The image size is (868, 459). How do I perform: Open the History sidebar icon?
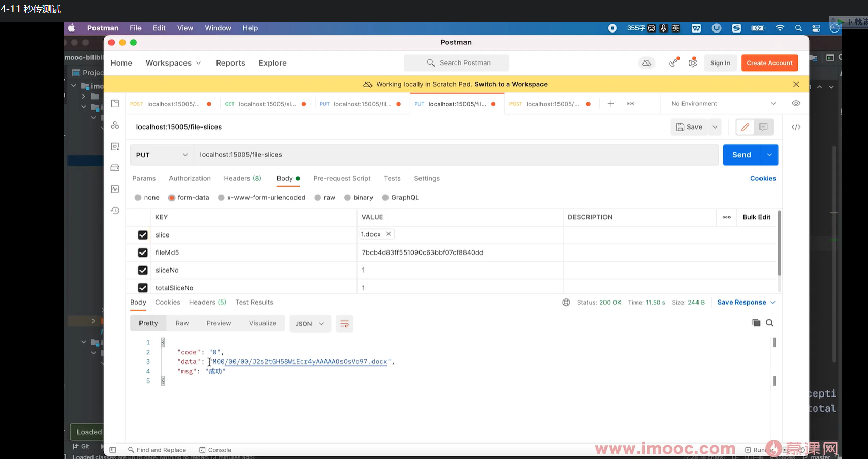coord(115,210)
